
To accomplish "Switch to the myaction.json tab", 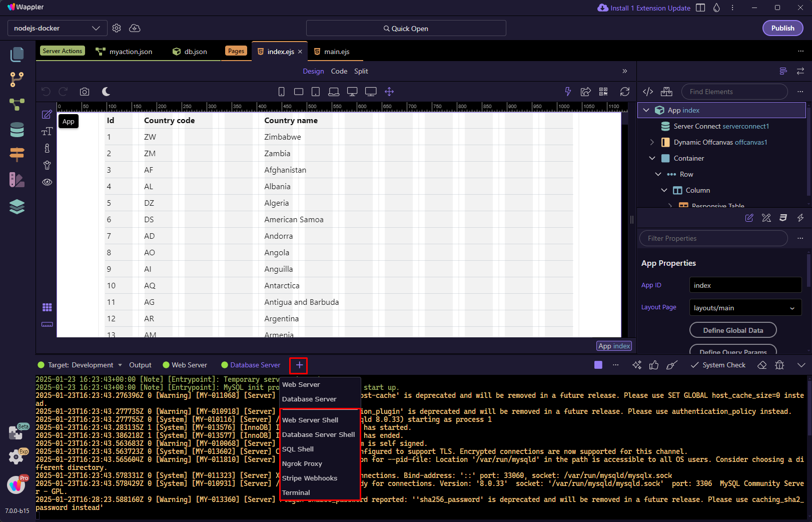I will 124,52.
